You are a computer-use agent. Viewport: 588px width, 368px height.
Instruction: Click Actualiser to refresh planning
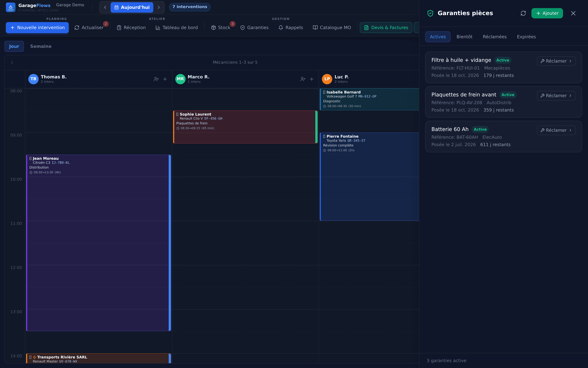(89, 27)
